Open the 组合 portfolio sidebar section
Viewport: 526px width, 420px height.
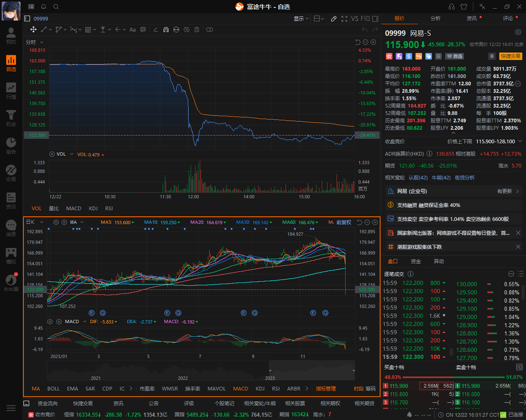coord(11,146)
